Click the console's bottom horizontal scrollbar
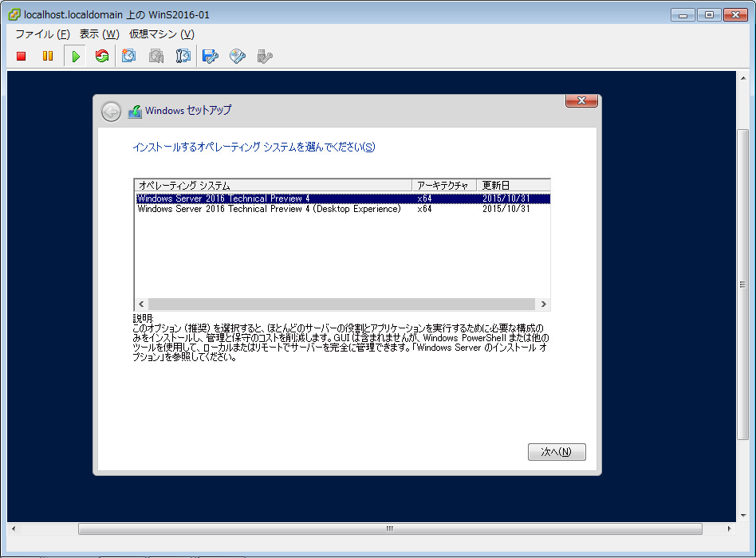 tap(388, 528)
